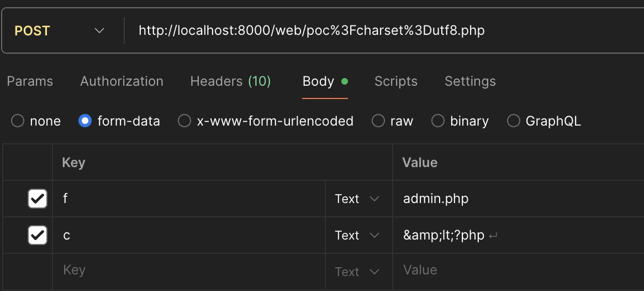
Task: Open the Scripts tab
Action: 395,81
